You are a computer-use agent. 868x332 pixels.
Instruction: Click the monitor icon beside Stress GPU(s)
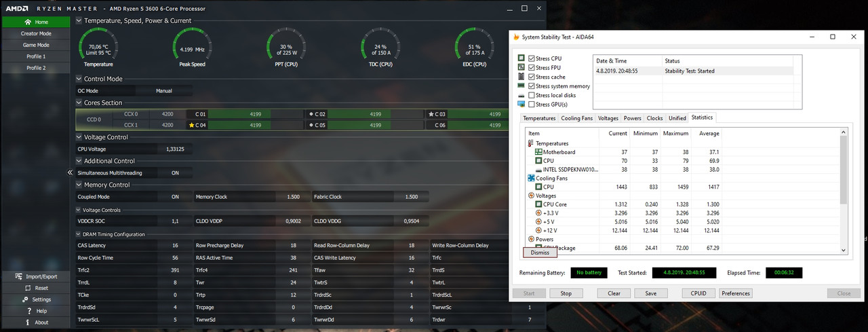pos(521,105)
